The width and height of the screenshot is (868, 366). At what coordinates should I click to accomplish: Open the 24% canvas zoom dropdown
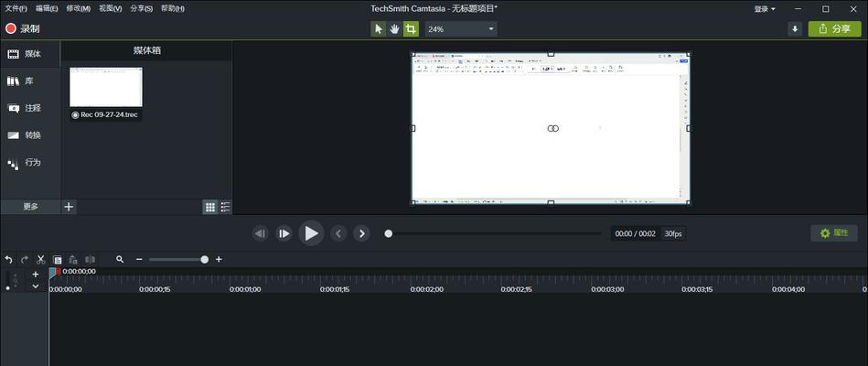click(461, 29)
